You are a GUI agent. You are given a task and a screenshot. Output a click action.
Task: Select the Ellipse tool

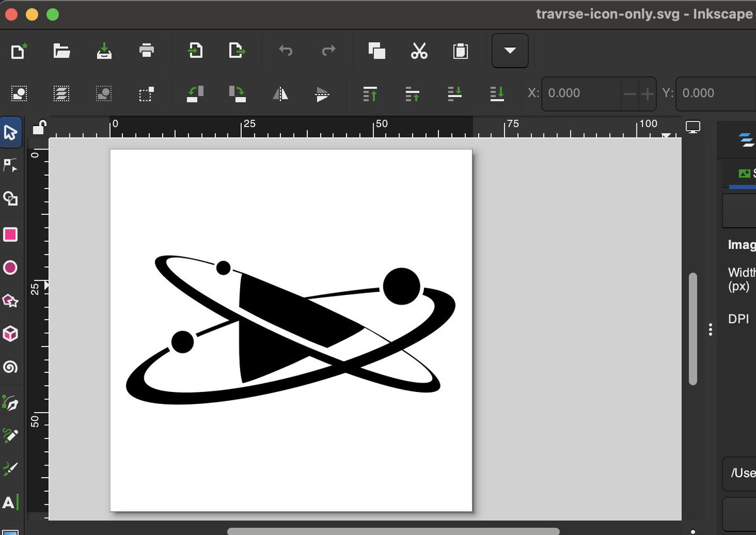click(x=10, y=268)
